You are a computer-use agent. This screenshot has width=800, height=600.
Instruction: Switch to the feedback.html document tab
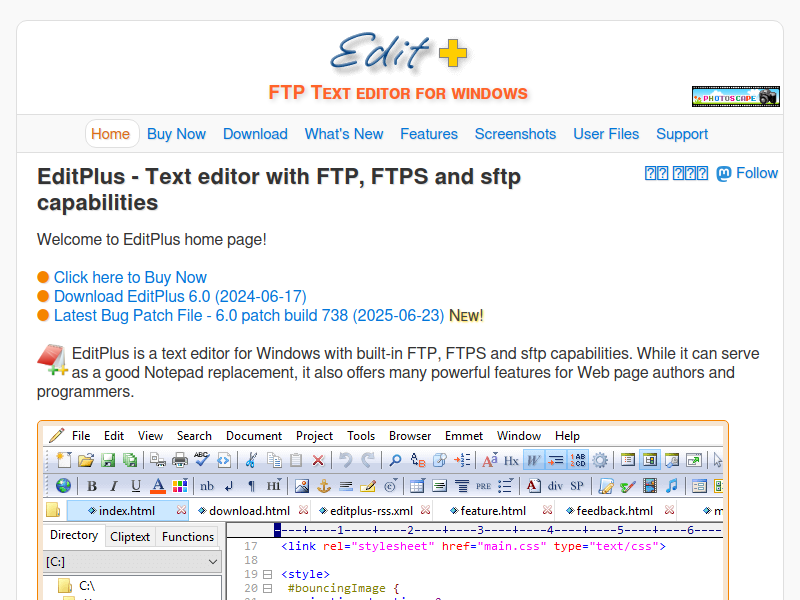pos(614,511)
